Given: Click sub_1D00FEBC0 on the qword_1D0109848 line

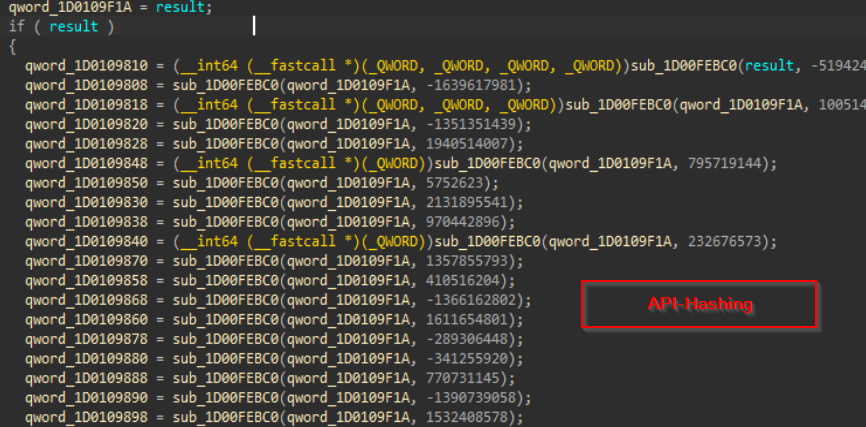Looking at the screenshot, I should pos(488,164).
